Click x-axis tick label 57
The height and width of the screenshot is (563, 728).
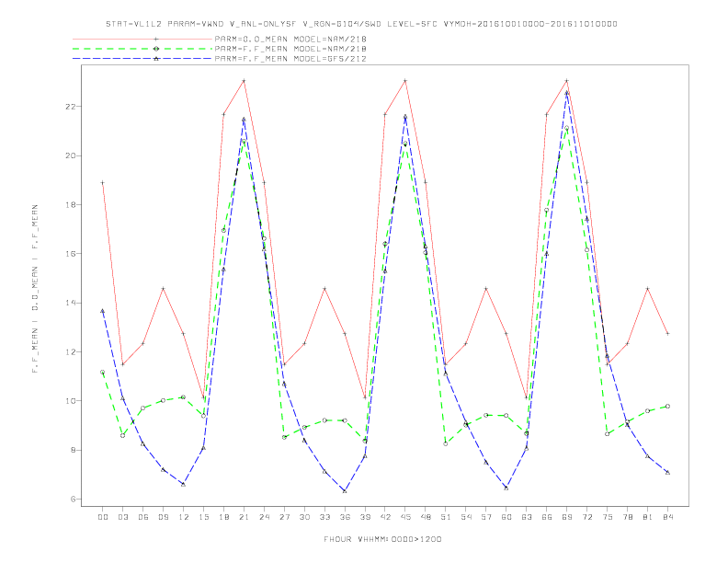486,517
